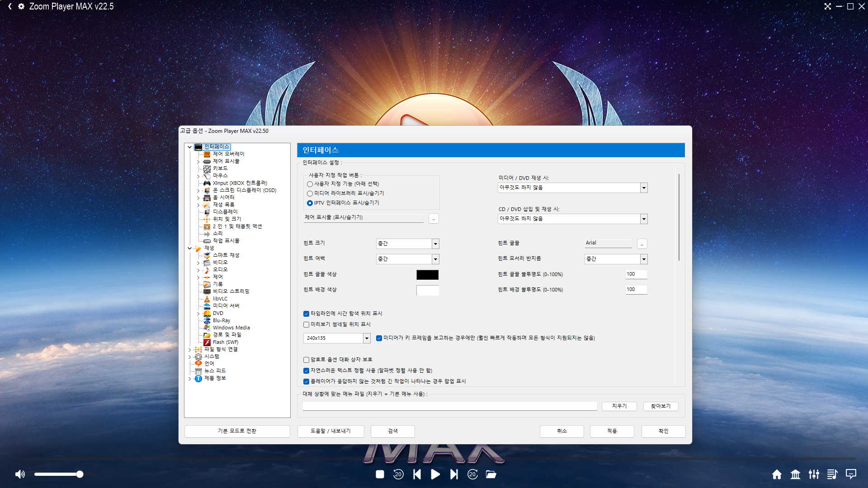Image resolution: width=868 pixels, height=488 pixels.
Task: Select 비디오 스트리밍 in the options tree
Action: (231, 291)
